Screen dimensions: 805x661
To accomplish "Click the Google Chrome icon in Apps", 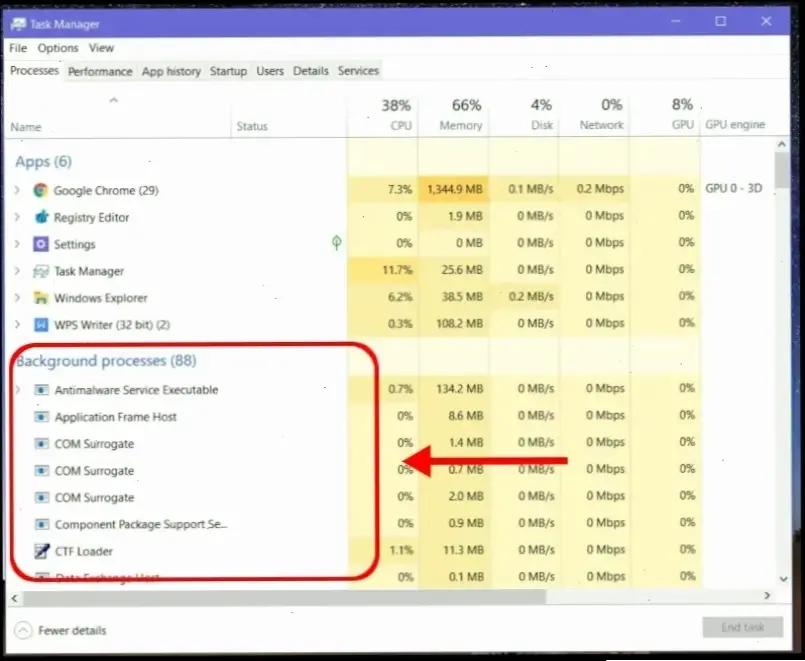I will point(41,190).
